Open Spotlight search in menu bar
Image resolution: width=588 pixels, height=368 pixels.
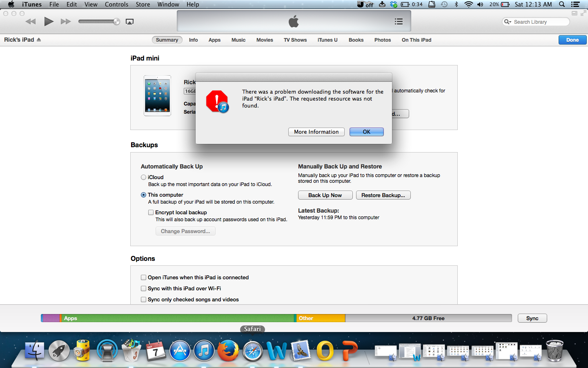562,4
